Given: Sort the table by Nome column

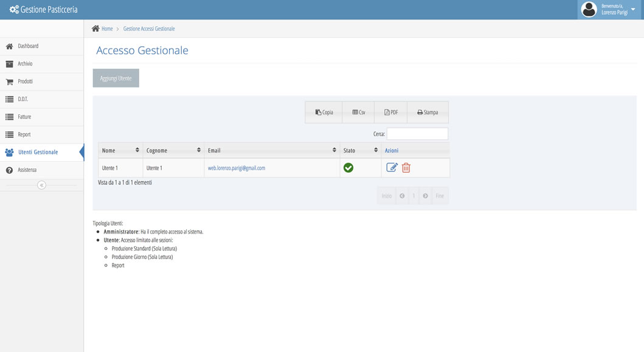Looking at the screenshot, I should click(x=120, y=150).
